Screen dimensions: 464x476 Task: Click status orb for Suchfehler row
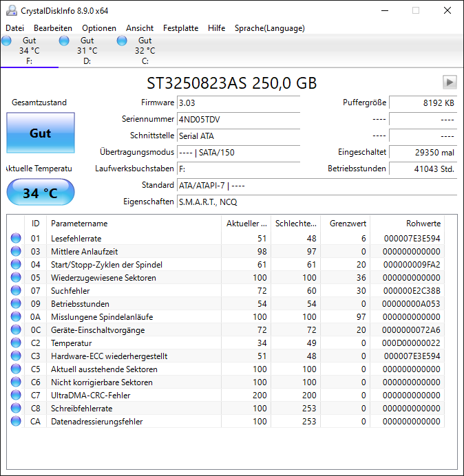tap(16, 290)
